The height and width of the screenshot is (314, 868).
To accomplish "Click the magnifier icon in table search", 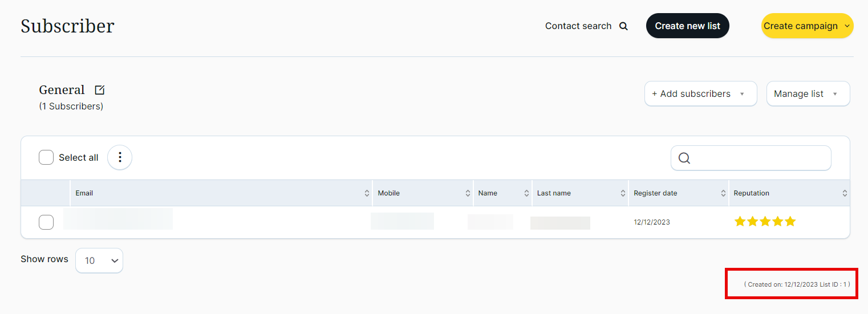I will [x=684, y=158].
